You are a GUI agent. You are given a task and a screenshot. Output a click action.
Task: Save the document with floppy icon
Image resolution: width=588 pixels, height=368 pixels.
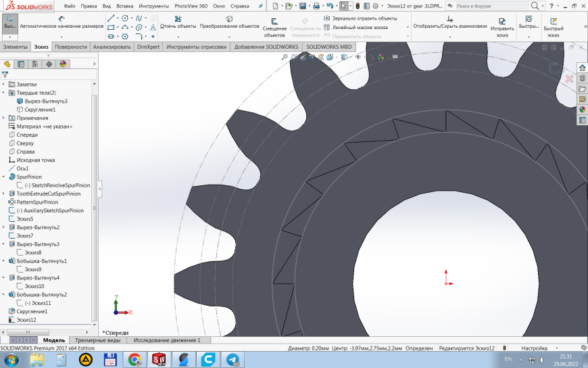pos(302,6)
